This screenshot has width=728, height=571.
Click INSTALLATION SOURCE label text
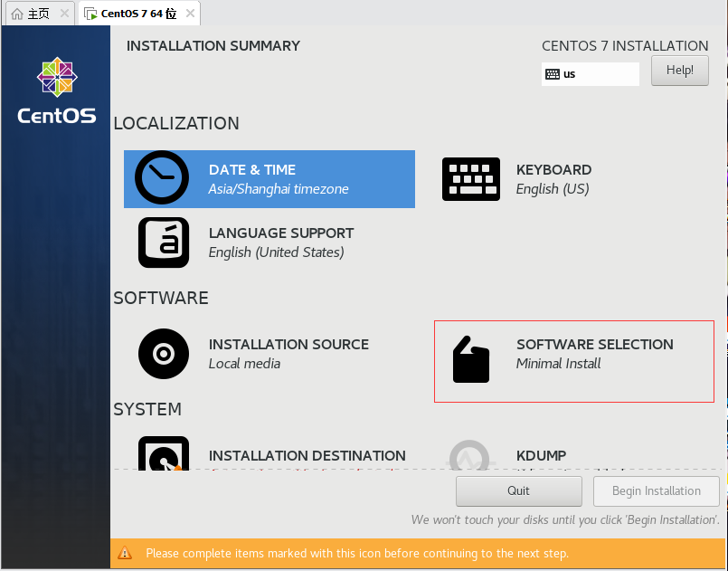[x=288, y=345]
